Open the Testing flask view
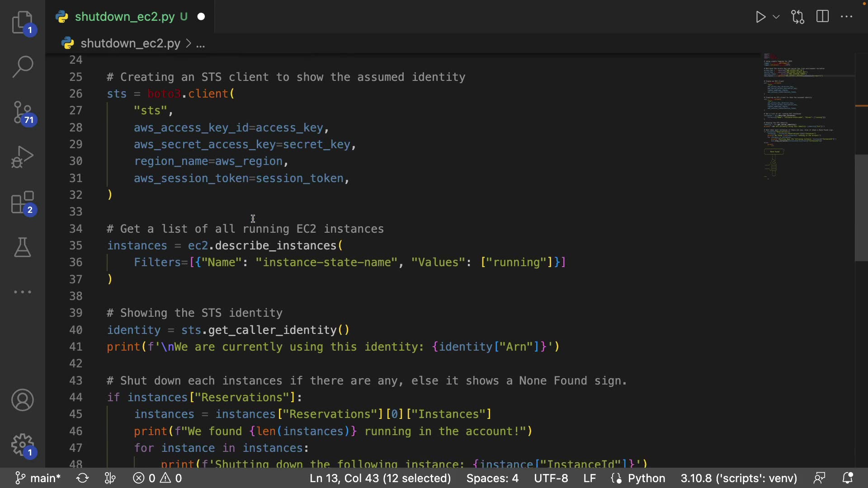The width and height of the screenshot is (868, 488). click(x=23, y=247)
